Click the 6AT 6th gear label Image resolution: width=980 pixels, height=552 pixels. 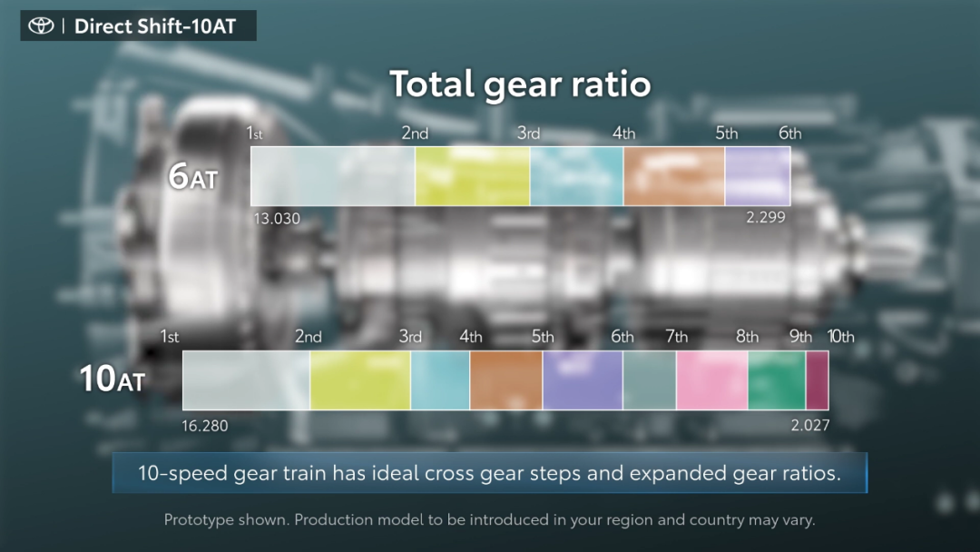(x=790, y=133)
